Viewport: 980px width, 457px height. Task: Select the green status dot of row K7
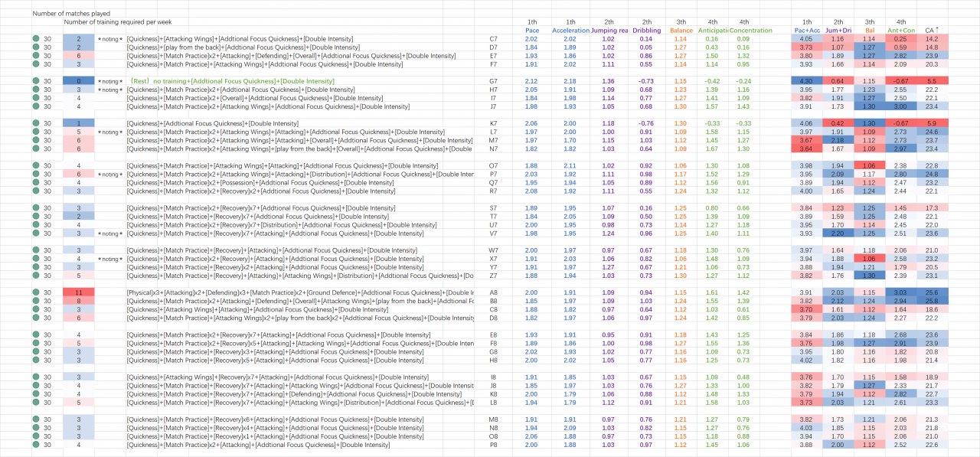point(36,123)
